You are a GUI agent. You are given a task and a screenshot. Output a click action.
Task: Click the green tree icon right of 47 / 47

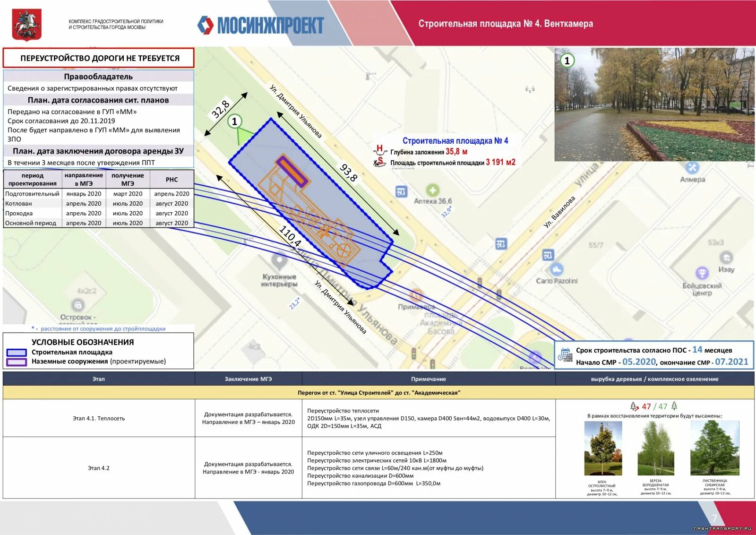[x=674, y=406]
